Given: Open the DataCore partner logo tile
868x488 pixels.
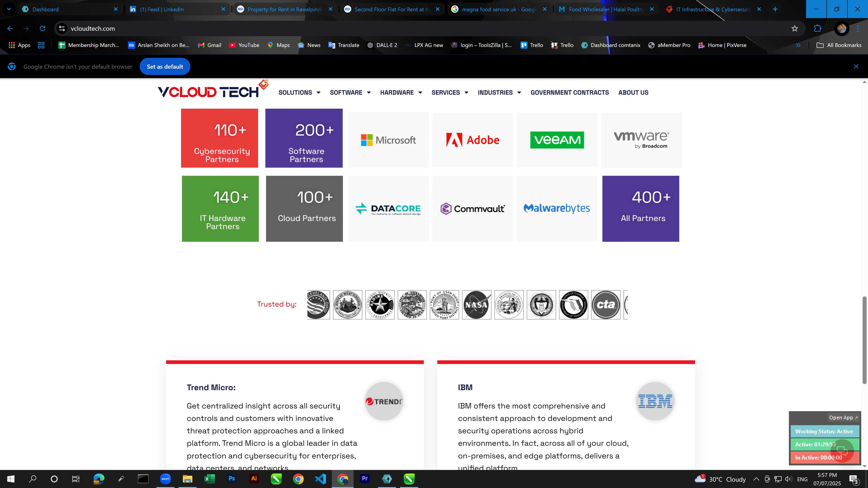Looking at the screenshot, I should (x=388, y=209).
